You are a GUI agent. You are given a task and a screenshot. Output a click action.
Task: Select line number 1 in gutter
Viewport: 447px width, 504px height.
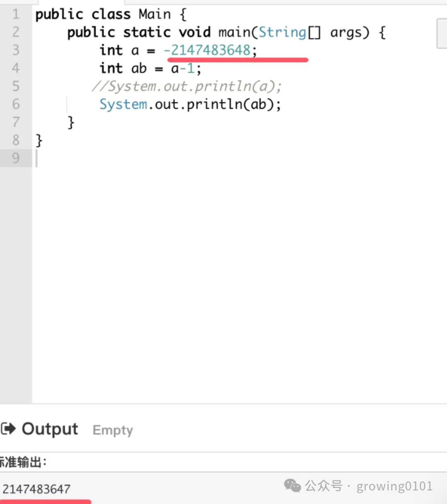16,14
